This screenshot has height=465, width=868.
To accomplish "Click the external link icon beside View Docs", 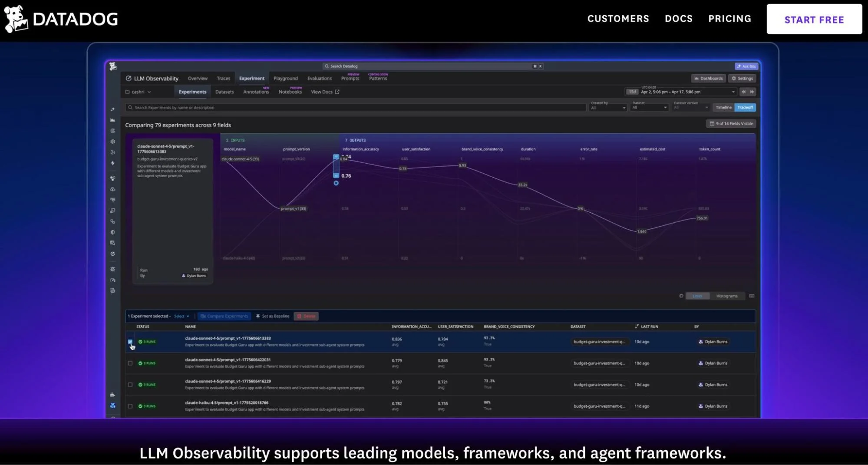I will point(337,92).
